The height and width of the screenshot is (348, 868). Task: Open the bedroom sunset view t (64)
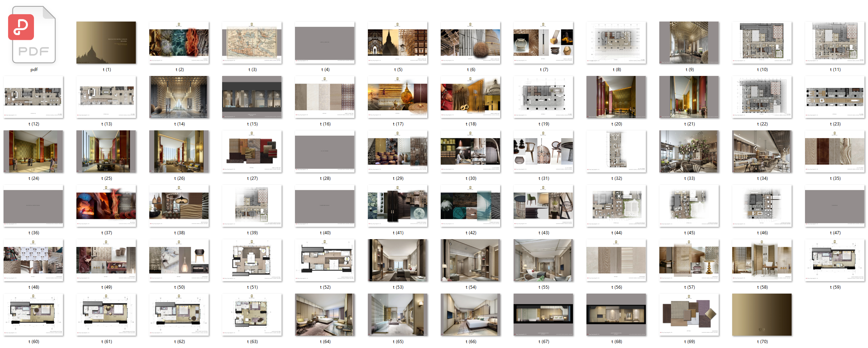pyautogui.click(x=325, y=314)
